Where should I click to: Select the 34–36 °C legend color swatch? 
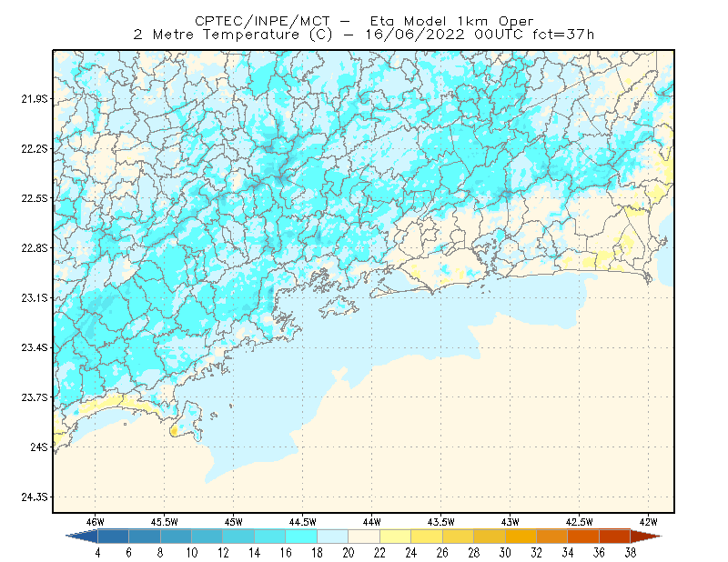click(x=583, y=536)
